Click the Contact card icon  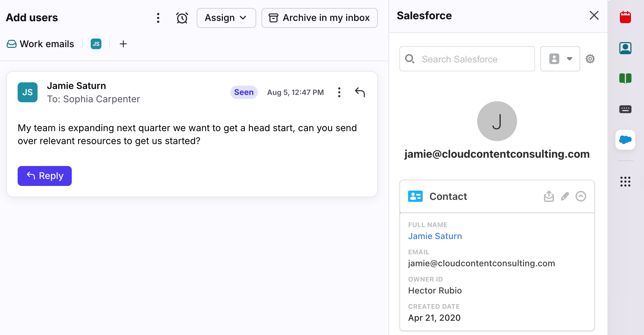415,196
